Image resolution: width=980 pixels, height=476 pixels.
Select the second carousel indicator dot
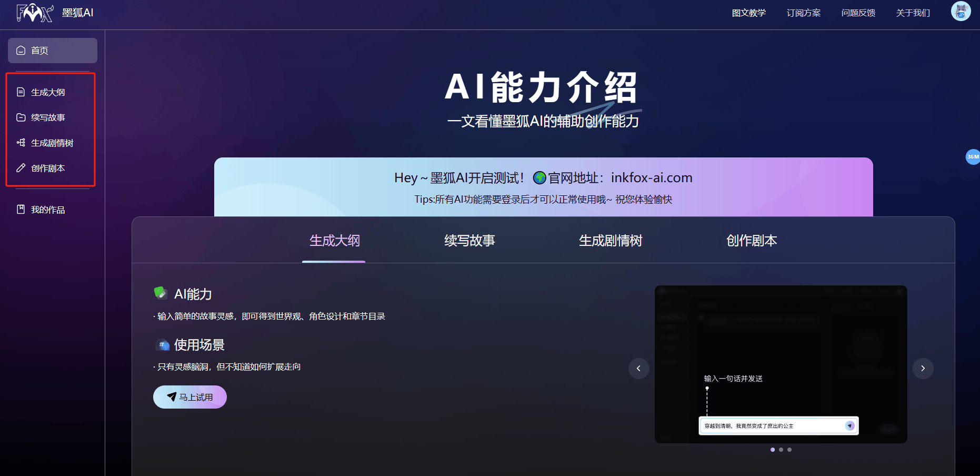coord(781,450)
